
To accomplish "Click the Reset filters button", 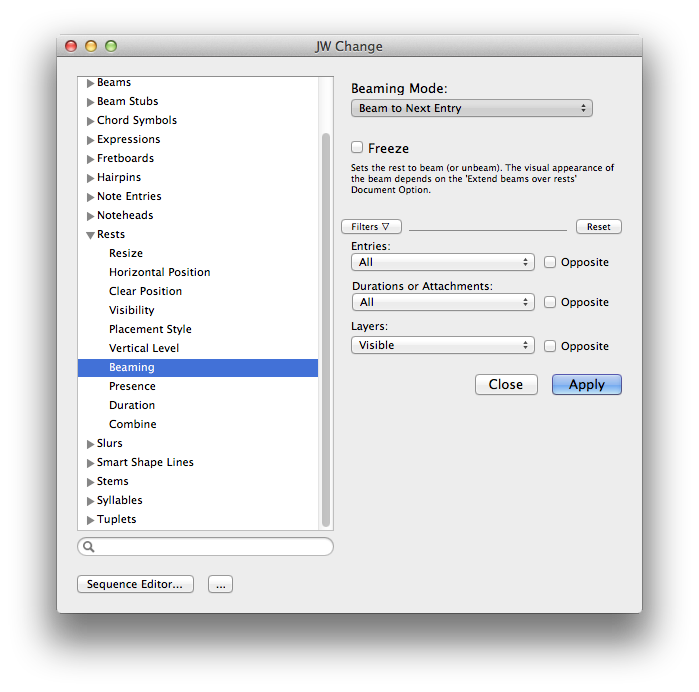I will click(x=598, y=227).
